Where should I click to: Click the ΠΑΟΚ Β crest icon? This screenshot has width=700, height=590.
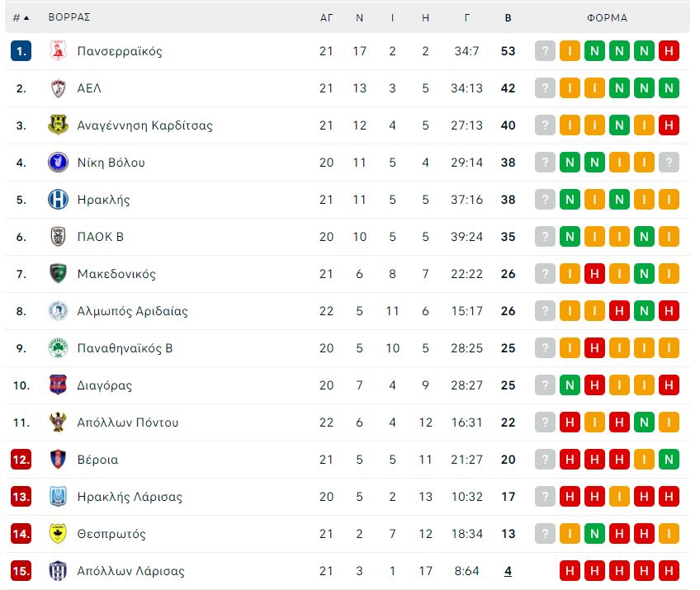tap(58, 237)
